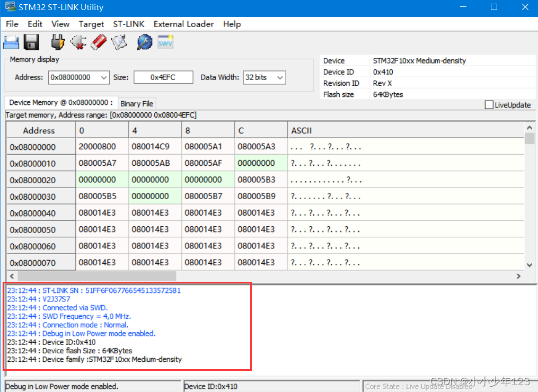Click the Revision ID value Rev X
The height and width of the screenshot is (392, 538).
[382, 83]
